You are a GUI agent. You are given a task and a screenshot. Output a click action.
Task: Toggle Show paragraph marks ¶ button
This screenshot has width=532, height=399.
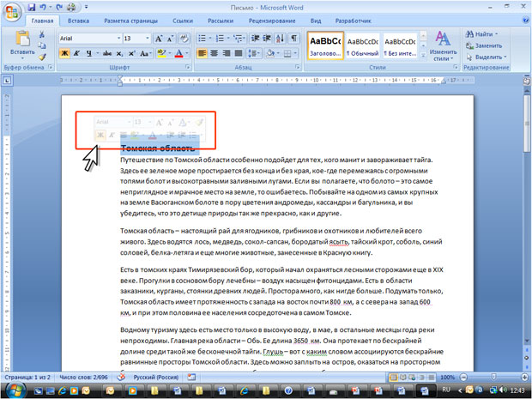click(293, 39)
